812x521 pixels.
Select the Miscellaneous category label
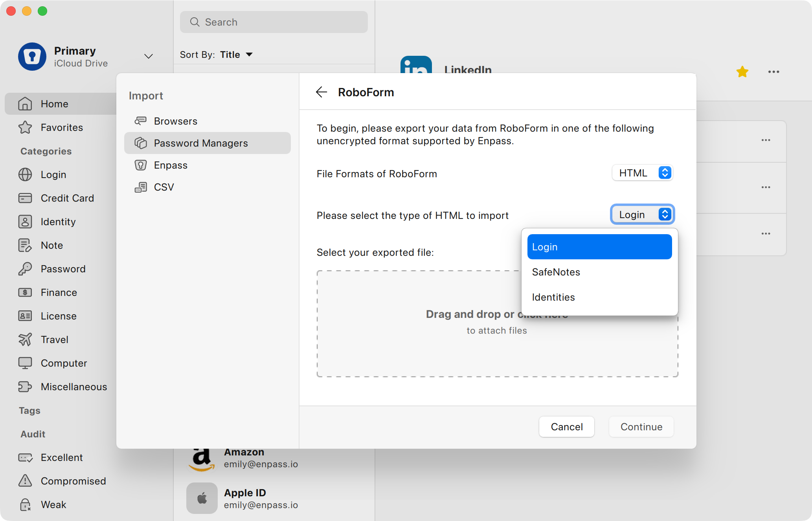click(74, 387)
